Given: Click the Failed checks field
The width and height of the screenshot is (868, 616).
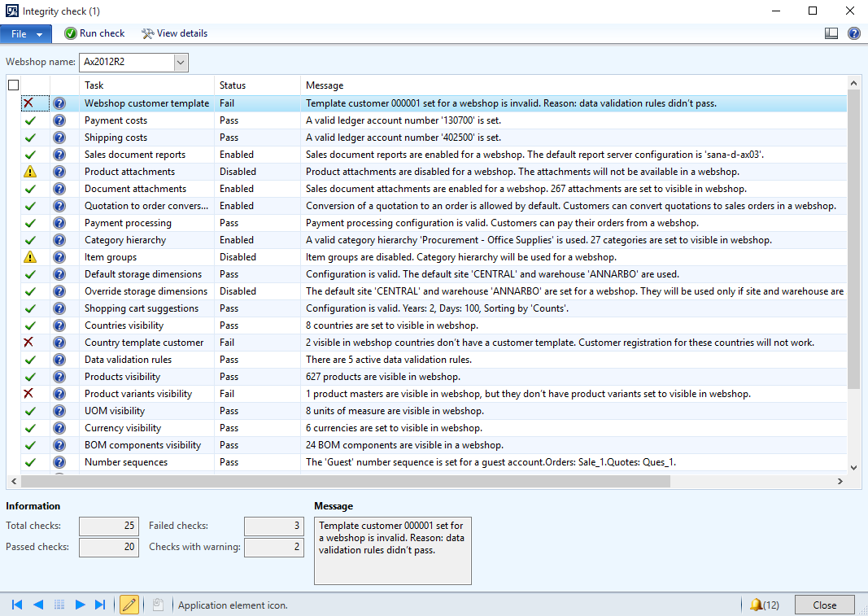Looking at the screenshot, I should [x=274, y=526].
